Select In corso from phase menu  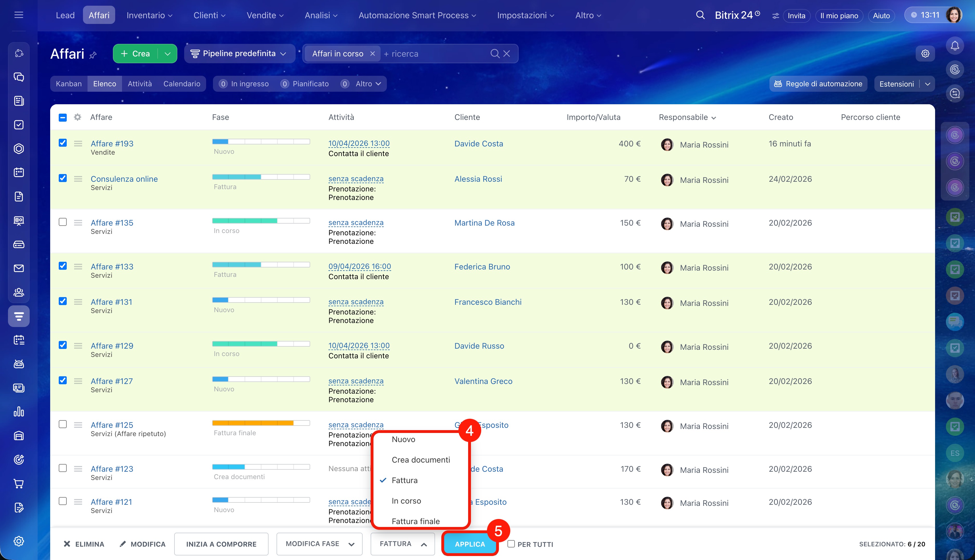406,501
